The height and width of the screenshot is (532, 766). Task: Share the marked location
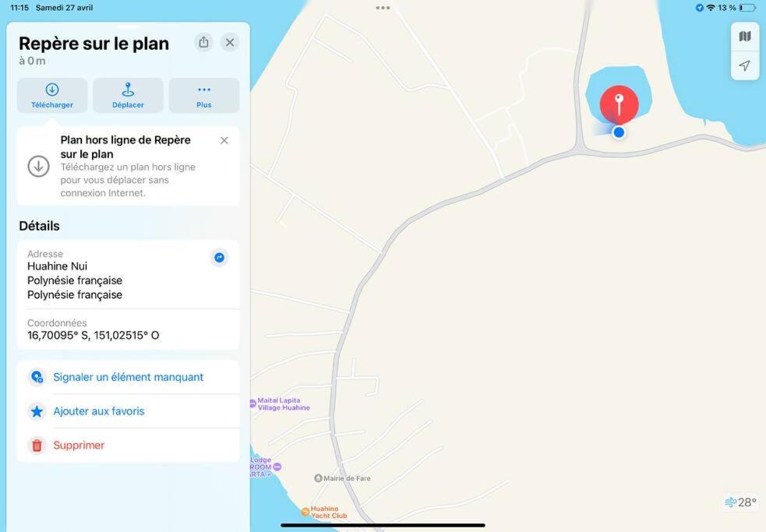[x=203, y=43]
